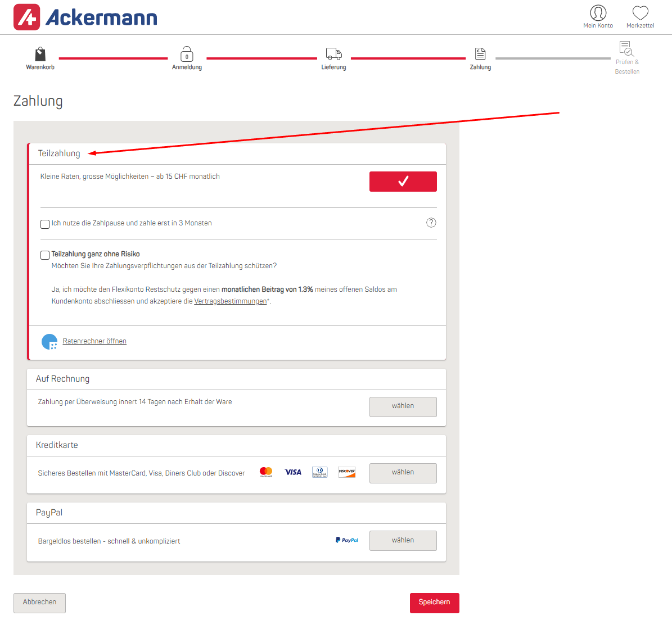
Task: Tick Teilzahlung ganz ohne Risiko checkbox
Action: 45,255
